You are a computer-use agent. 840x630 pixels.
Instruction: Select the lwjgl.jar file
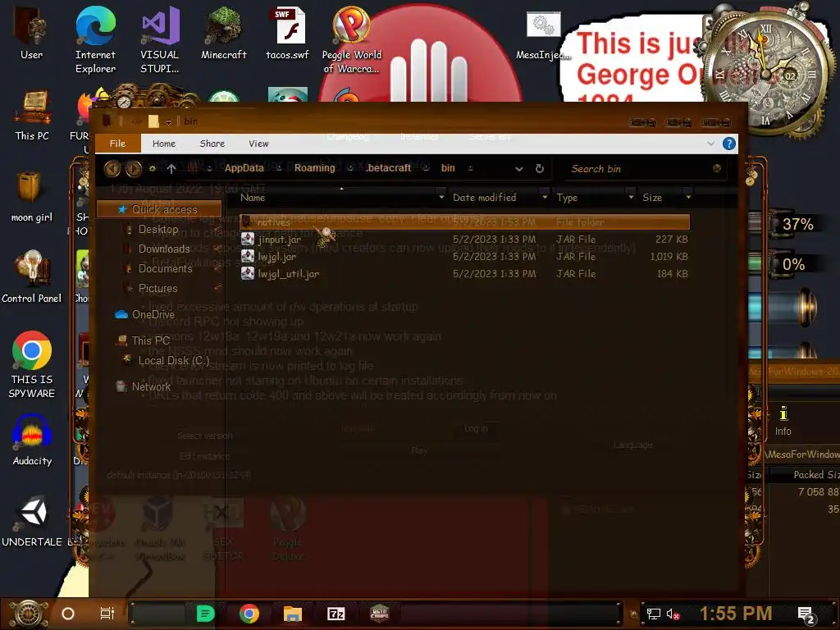pos(464,257)
